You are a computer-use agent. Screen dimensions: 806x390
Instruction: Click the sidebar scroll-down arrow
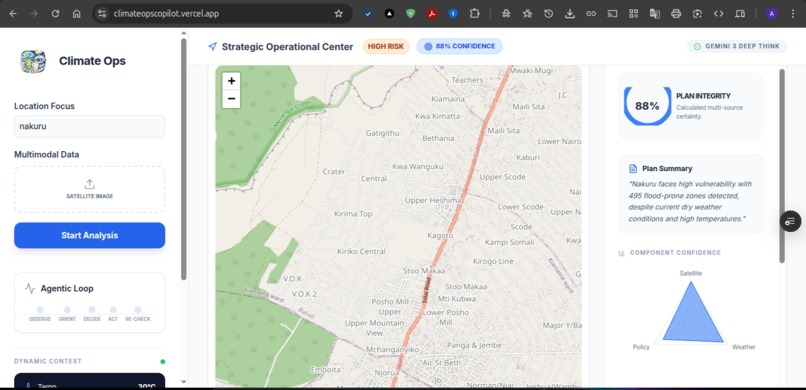click(184, 382)
